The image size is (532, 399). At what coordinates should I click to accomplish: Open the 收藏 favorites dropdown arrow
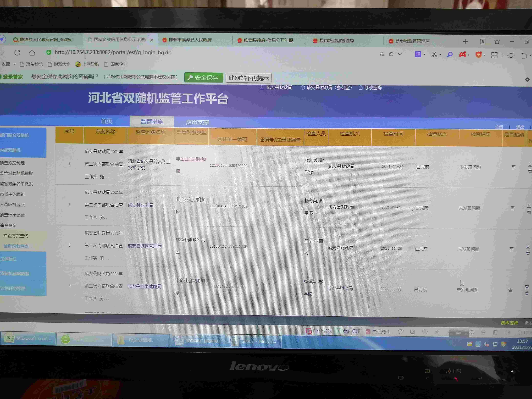click(14, 64)
